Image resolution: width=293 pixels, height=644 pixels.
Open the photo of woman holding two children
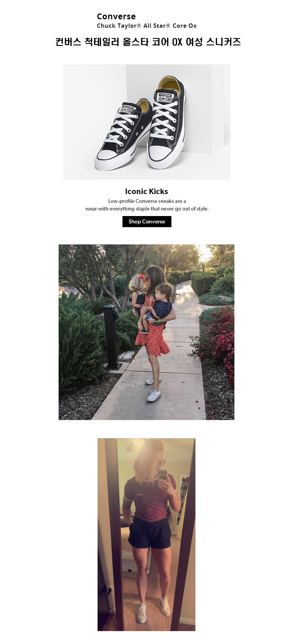[x=146, y=332]
